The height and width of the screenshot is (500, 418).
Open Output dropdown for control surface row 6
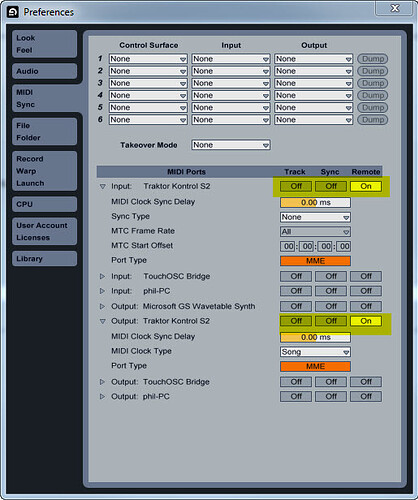[x=313, y=120]
